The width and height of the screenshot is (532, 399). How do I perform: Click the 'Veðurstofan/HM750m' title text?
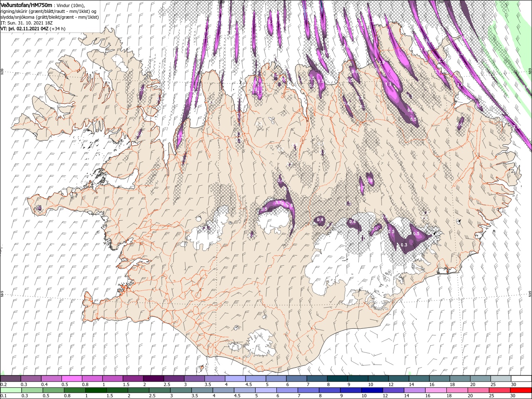[x=26, y=5]
